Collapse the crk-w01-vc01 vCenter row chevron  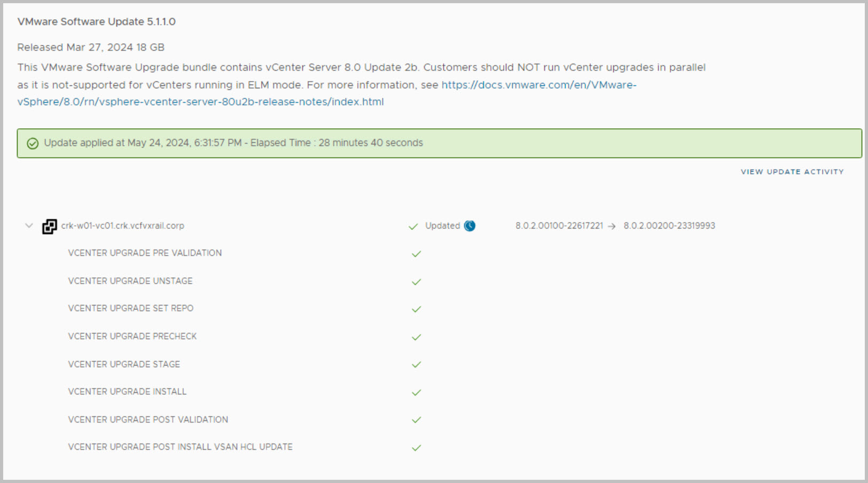[29, 225]
